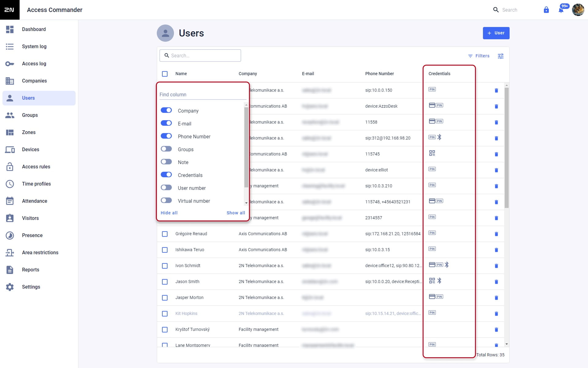Image resolution: width=588 pixels, height=368 pixels.
Task: Click the Phone Number column header
Action: (379, 74)
